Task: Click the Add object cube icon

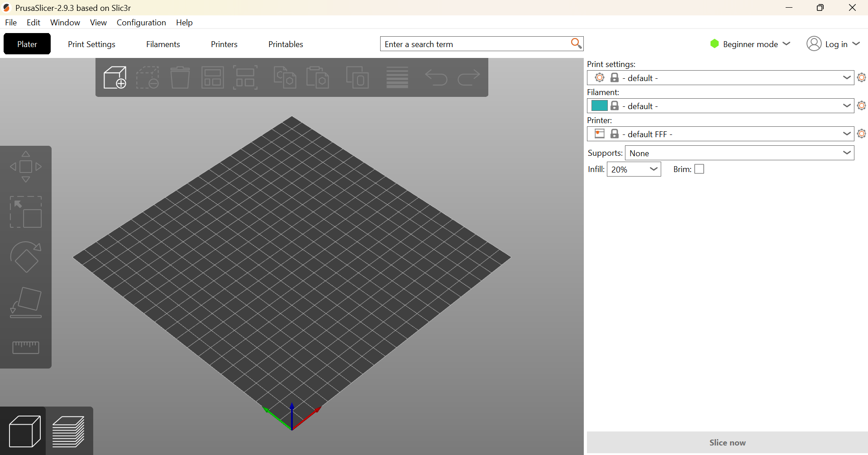Action: point(115,77)
